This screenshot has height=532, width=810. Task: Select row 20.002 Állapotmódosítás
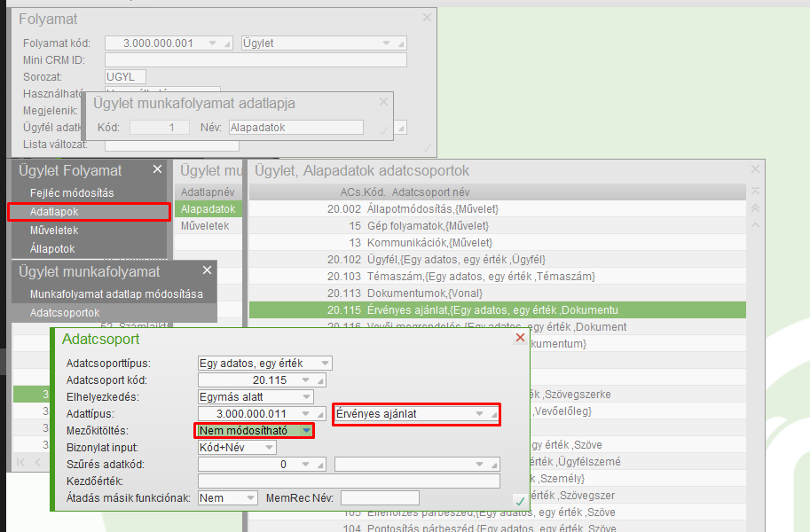pos(498,208)
